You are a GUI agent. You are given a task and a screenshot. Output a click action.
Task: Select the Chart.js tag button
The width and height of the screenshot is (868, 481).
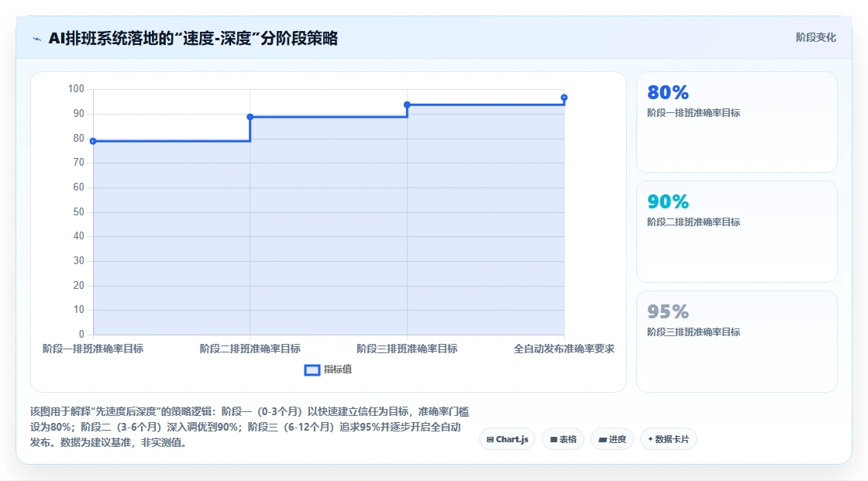tap(507, 439)
